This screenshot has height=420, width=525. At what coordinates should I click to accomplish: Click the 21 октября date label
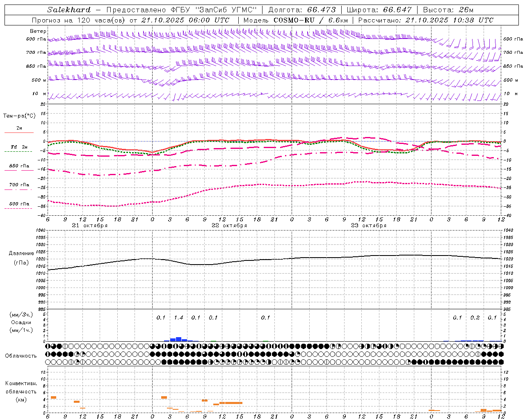90,226
